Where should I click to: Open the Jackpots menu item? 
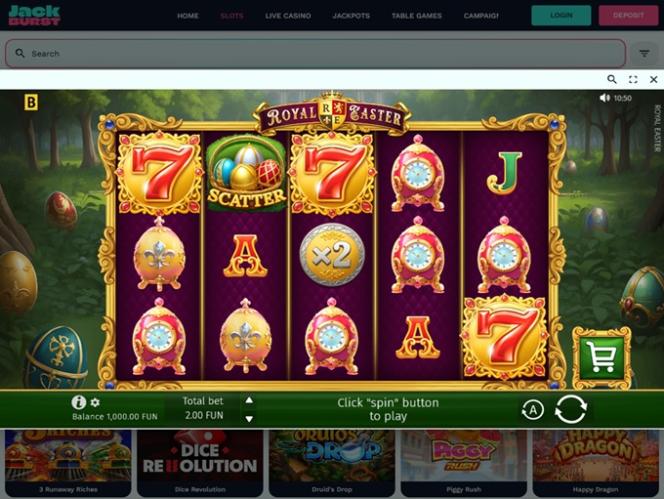(351, 16)
